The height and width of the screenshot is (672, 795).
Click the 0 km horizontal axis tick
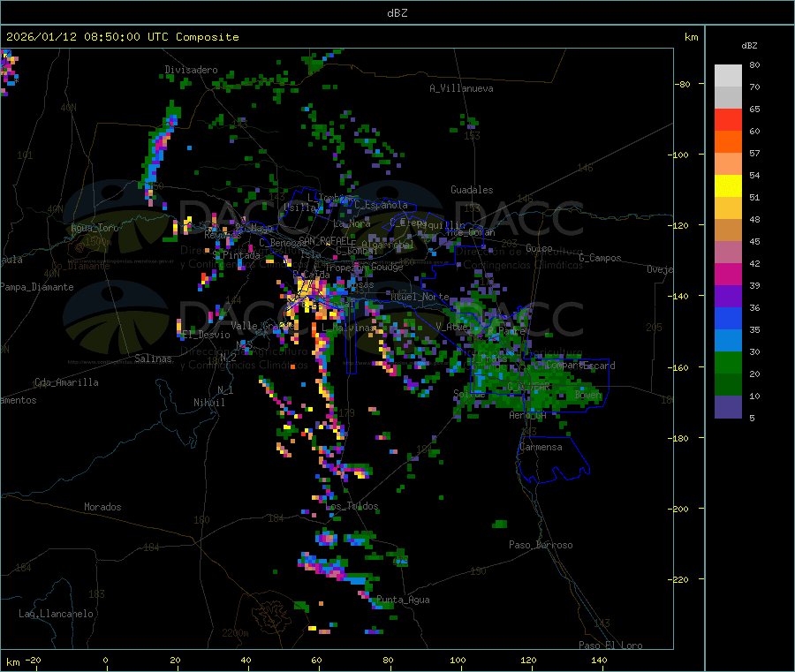[105, 661]
